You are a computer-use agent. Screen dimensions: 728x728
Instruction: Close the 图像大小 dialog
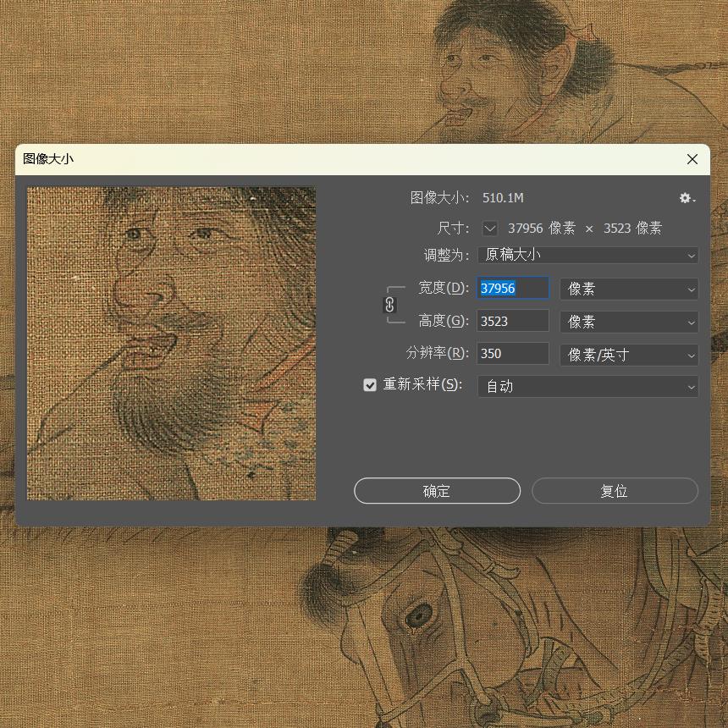(692, 159)
